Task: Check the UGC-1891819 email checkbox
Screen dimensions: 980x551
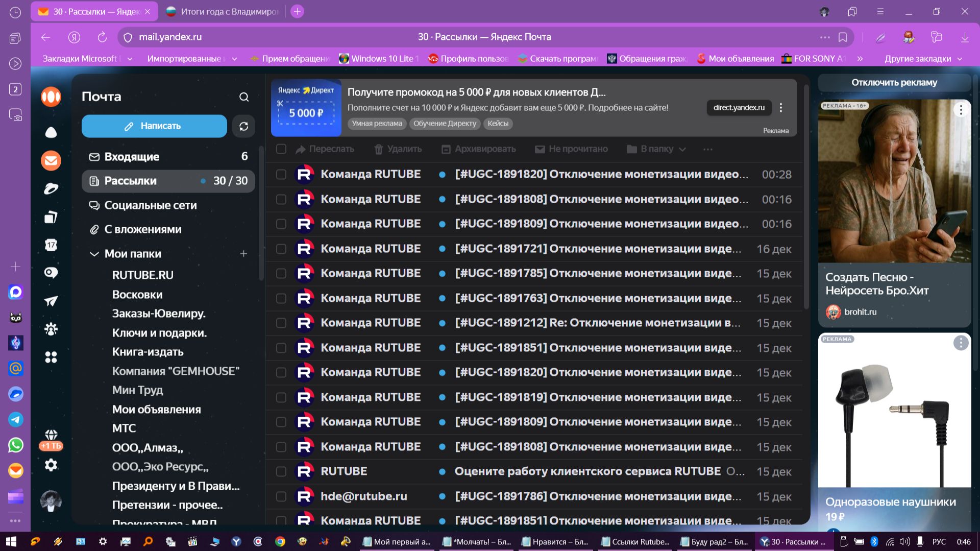Action: pos(281,397)
